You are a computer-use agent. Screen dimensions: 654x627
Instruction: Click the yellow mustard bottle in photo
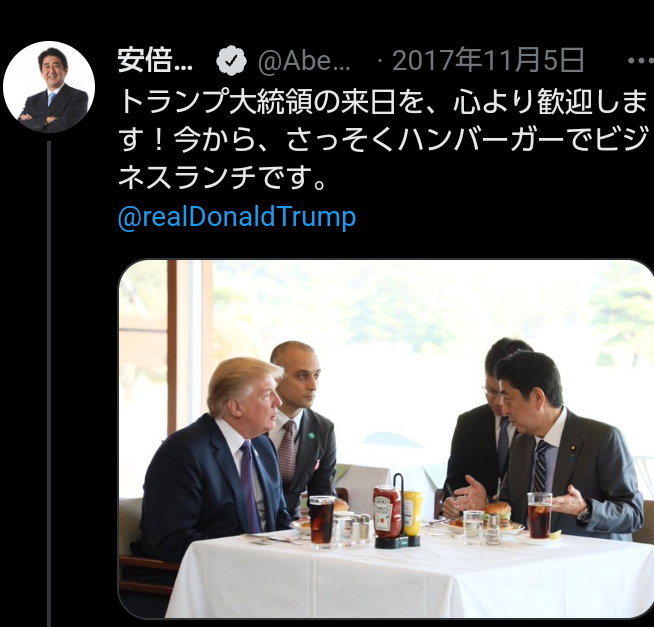point(412,513)
